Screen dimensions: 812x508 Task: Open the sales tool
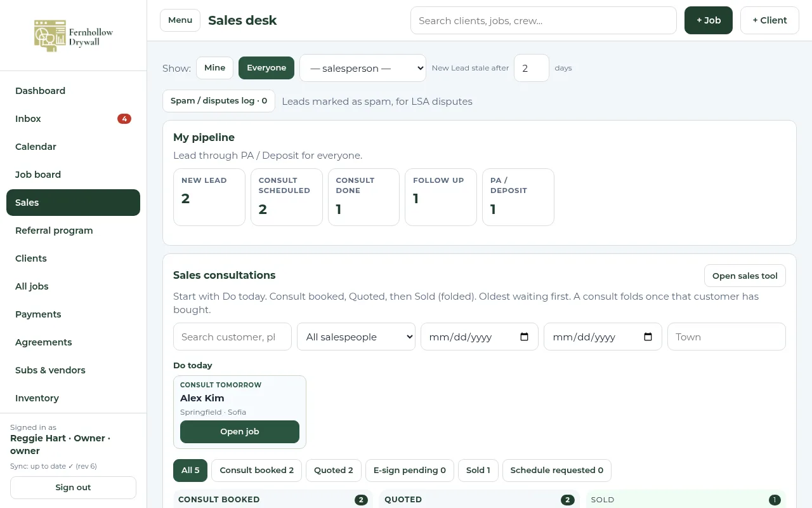tap(745, 276)
